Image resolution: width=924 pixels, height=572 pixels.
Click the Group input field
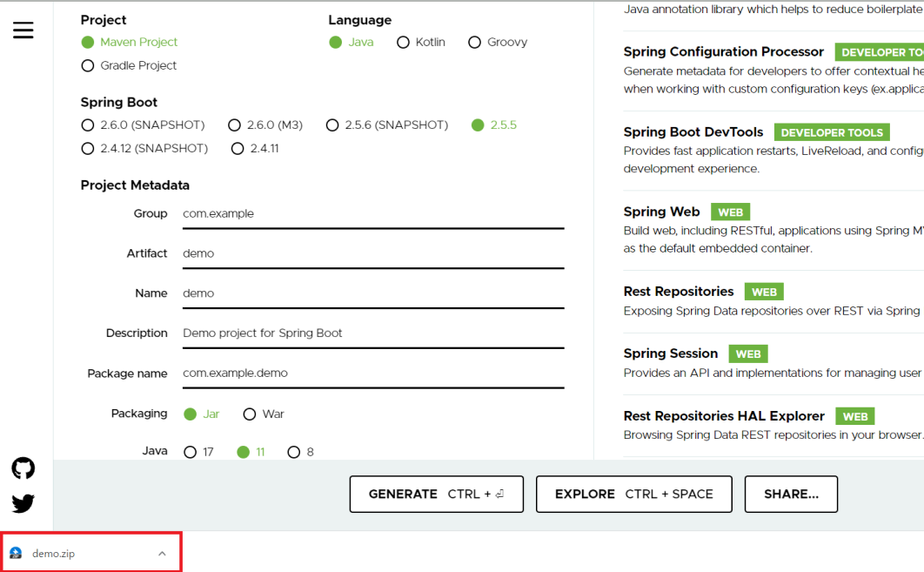pos(373,214)
